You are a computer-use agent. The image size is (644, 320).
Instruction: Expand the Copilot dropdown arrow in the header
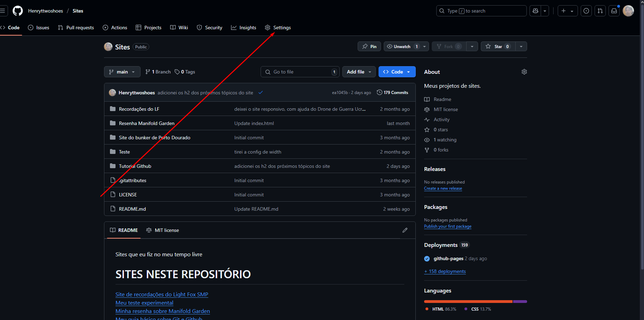[x=545, y=11]
